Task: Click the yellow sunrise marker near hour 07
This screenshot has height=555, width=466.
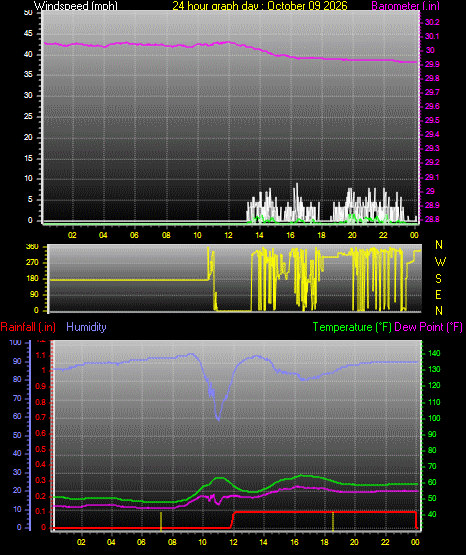Action: (161, 521)
